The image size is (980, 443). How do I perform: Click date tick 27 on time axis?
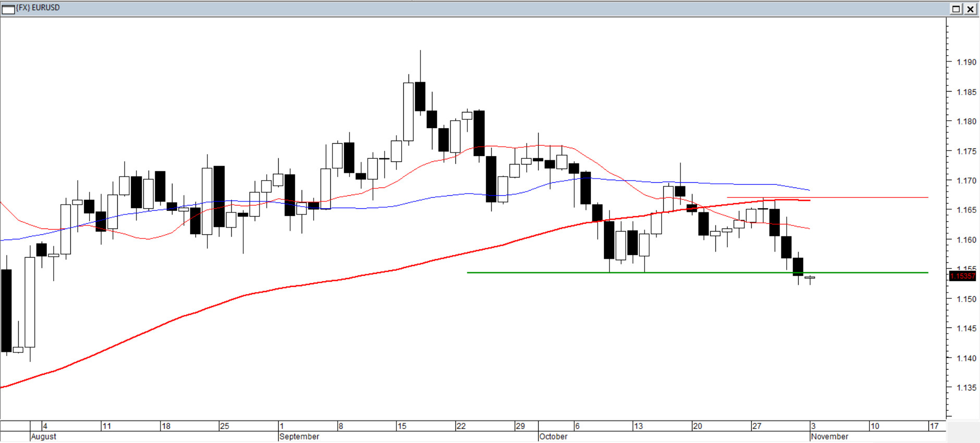(756, 426)
